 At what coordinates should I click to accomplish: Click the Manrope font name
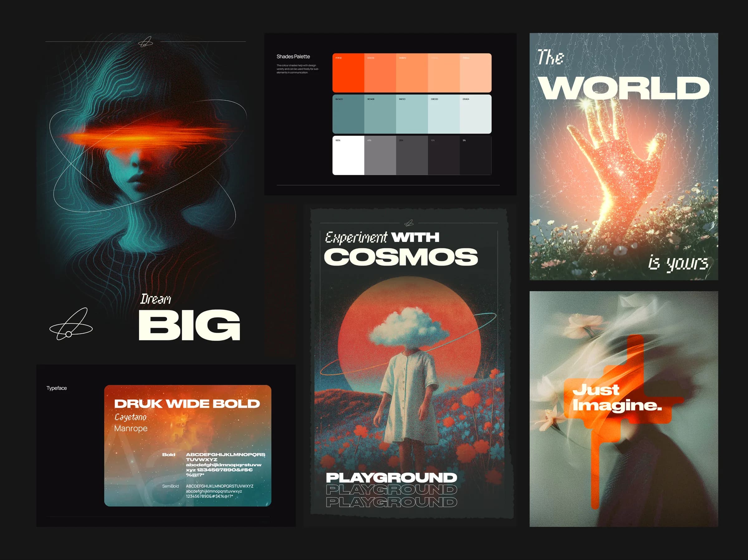131,428
